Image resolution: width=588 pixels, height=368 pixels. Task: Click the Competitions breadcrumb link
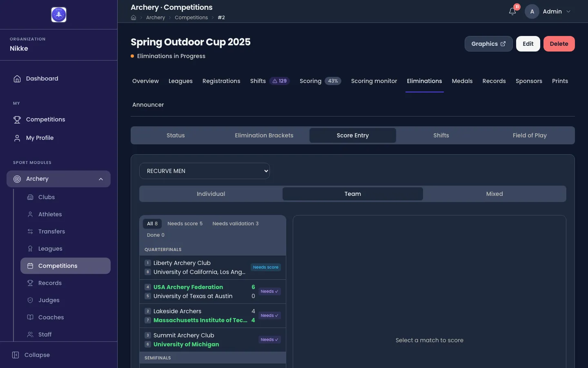point(191,18)
